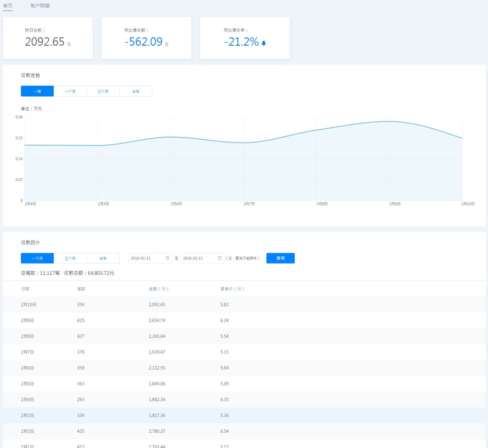Click the 昨日收款 card showing 2092.65
Viewport: 488px width, 448px height.
click(48, 38)
